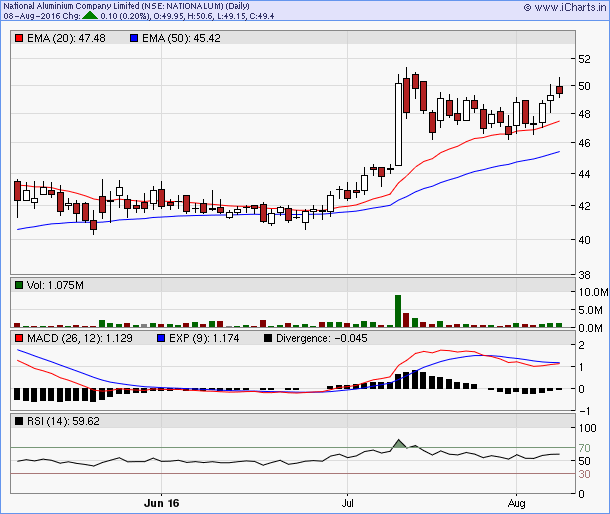
Task: Click the 08-Aug-2016 Chg date text
Action: coord(42,16)
